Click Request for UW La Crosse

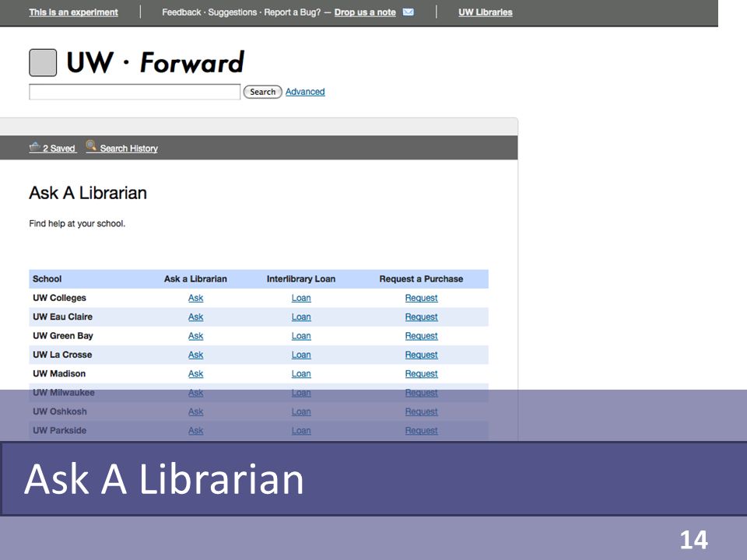click(x=421, y=355)
